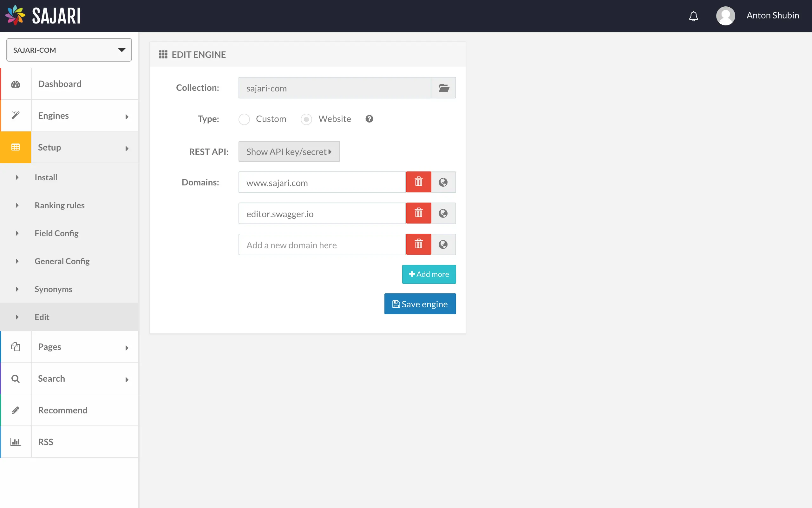Screen dimensions: 812x508
Task: Click the Recommend pencil icon
Action: [16, 410]
